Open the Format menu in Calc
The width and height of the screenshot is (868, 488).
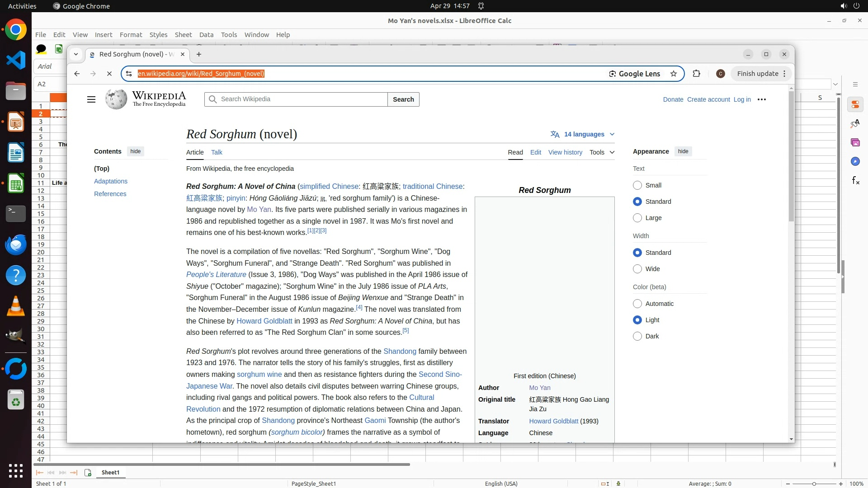click(131, 35)
